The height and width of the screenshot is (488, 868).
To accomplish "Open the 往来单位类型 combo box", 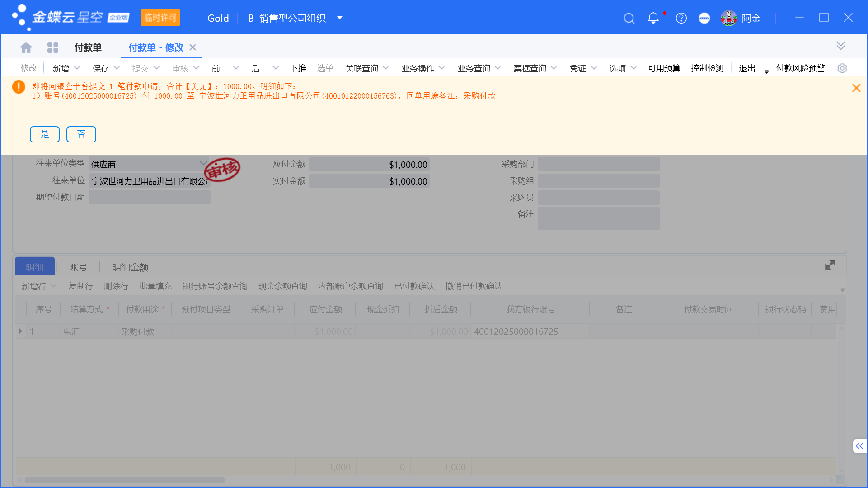I will (x=149, y=164).
